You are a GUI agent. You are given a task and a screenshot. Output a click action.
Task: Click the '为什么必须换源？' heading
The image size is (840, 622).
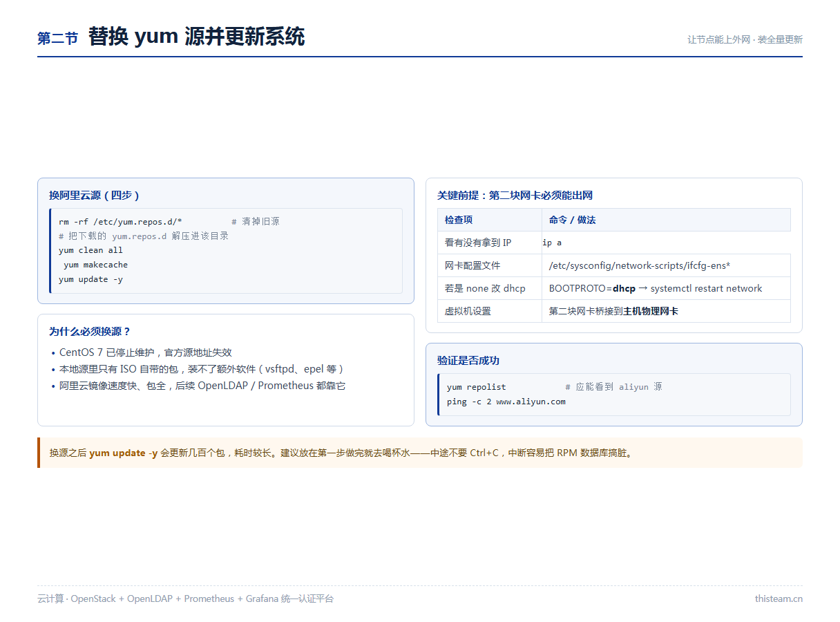pos(90,332)
